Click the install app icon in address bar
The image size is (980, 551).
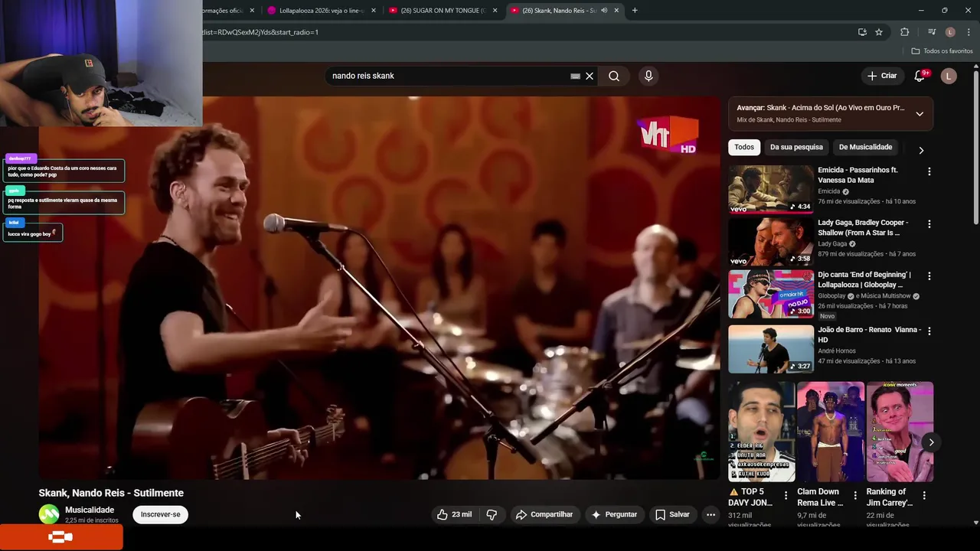862,32
